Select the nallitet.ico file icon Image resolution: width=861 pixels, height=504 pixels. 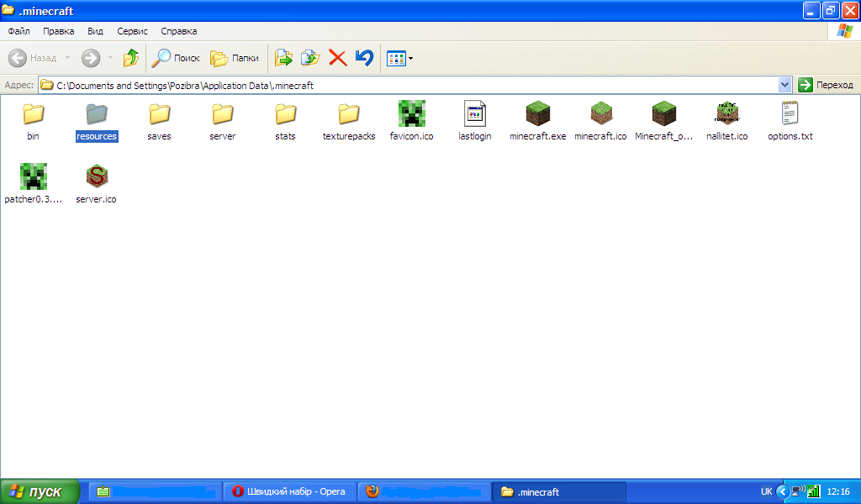click(x=727, y=113)
